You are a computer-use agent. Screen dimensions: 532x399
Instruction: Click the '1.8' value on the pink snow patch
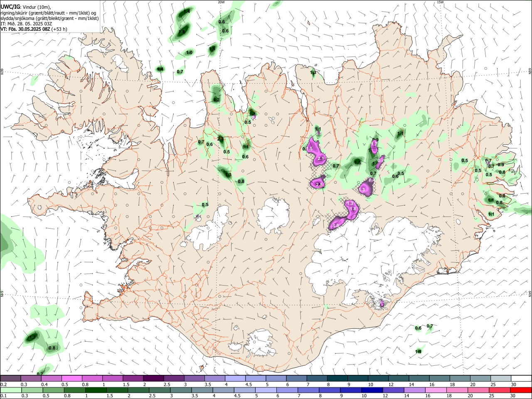point(353,209)
